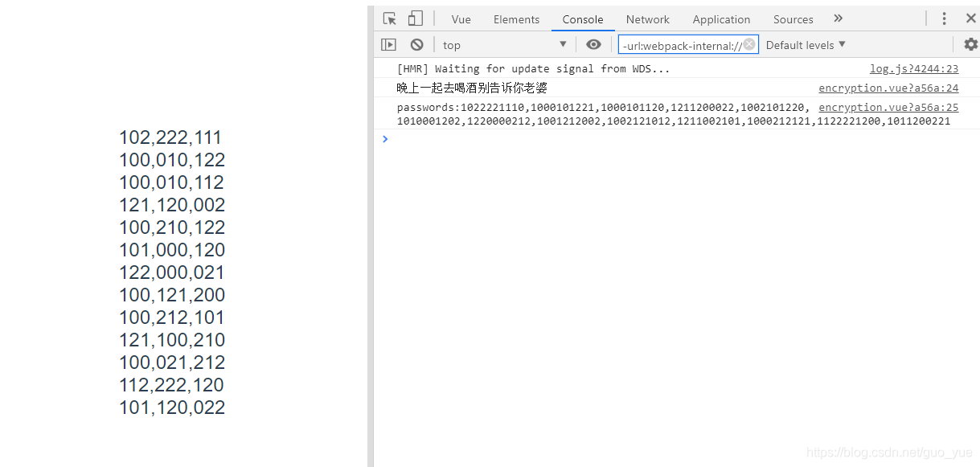
Task: Click the page row 100,010,122
Action: (x=172, y=160)
